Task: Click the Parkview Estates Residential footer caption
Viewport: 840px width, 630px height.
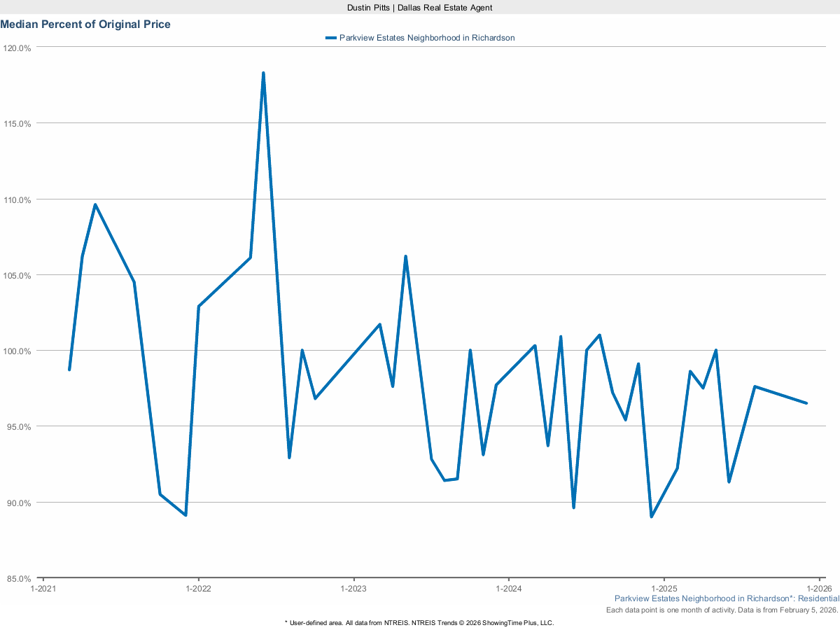Action: 726,599
